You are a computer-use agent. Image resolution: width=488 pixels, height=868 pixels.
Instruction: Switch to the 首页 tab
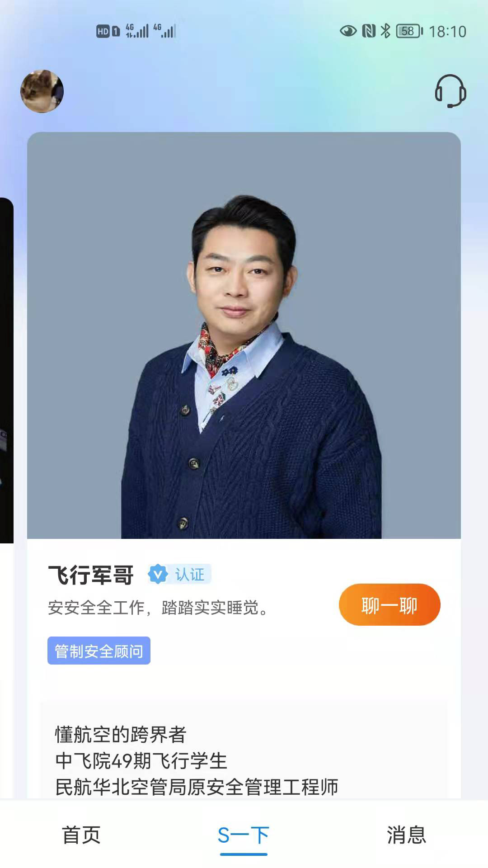(81, 835)
